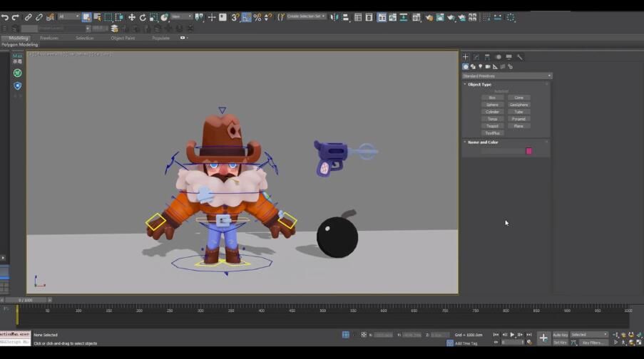644x359 pixels.
Task: Switch to the Selection ribbon tab
Action: point(85,38)
